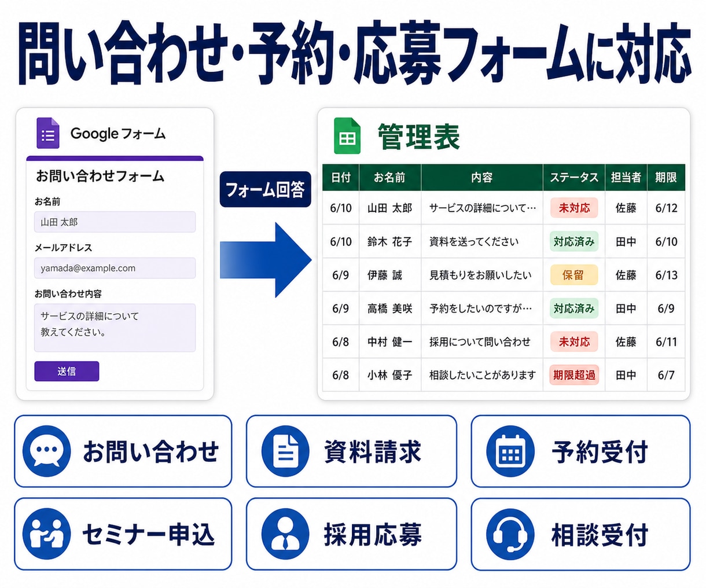The image size is (706, 588).
Task: Select the セミナー申込 card
Action: point(123,534)
